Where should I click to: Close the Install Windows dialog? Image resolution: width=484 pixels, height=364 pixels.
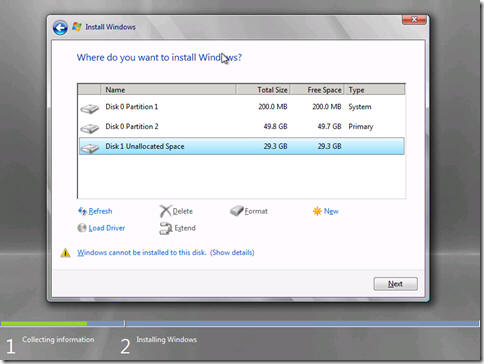point(414,20)
